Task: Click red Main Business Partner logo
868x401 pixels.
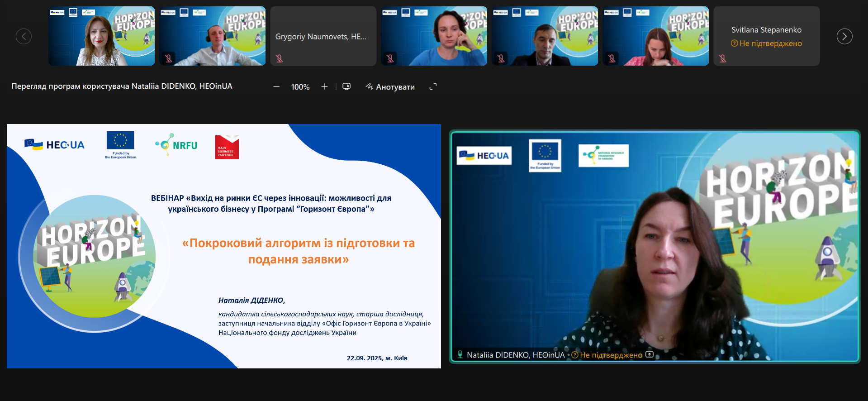Action: (x=227, y=147)
